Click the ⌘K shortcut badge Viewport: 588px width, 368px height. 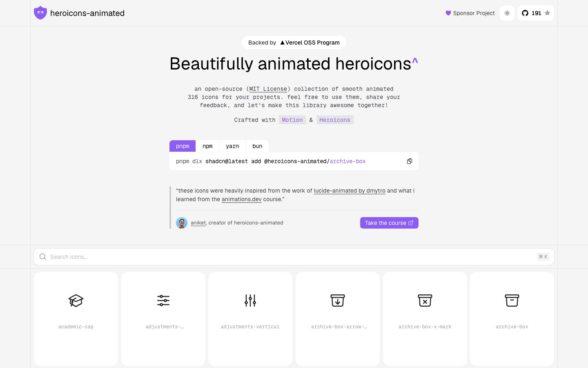click(x=543, y=257)
